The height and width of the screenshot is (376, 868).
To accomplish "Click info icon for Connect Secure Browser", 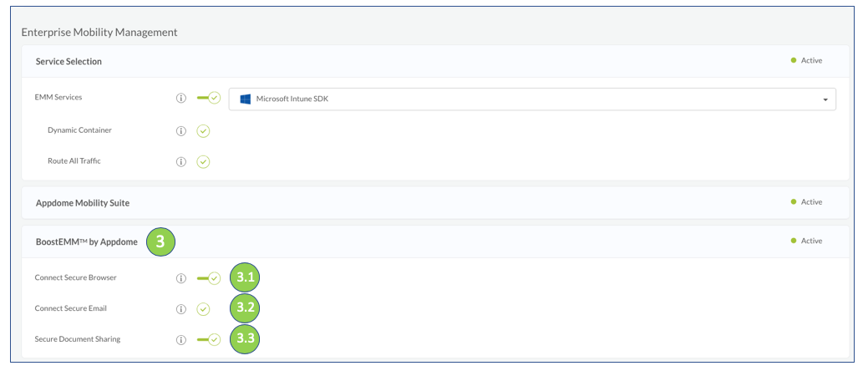I will coord(181,278).
